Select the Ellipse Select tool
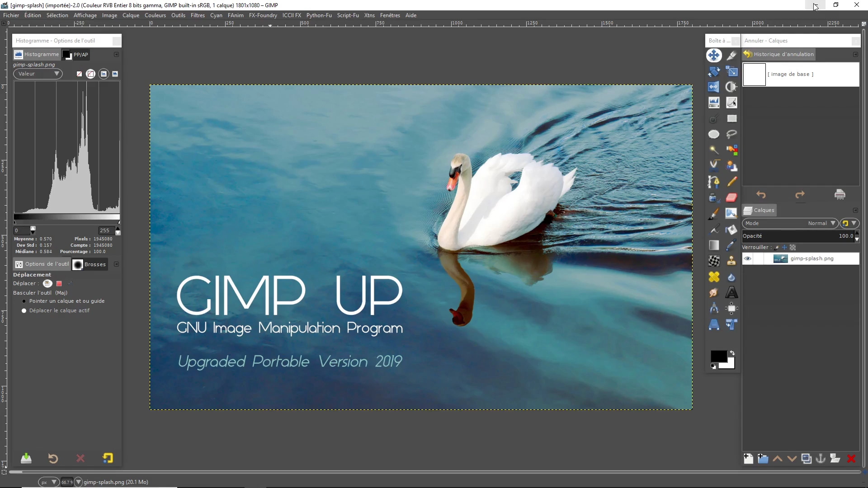The height and width of the screenshot is (488, 868). [714, 134]
